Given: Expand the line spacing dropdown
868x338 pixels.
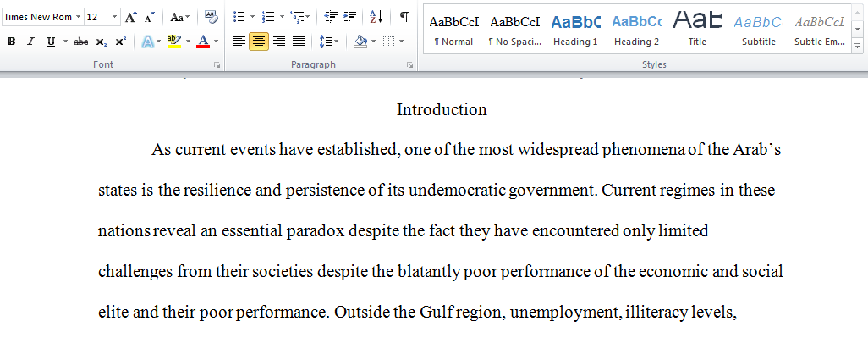Looking at the screenshot, I should [x=337, y=42].
